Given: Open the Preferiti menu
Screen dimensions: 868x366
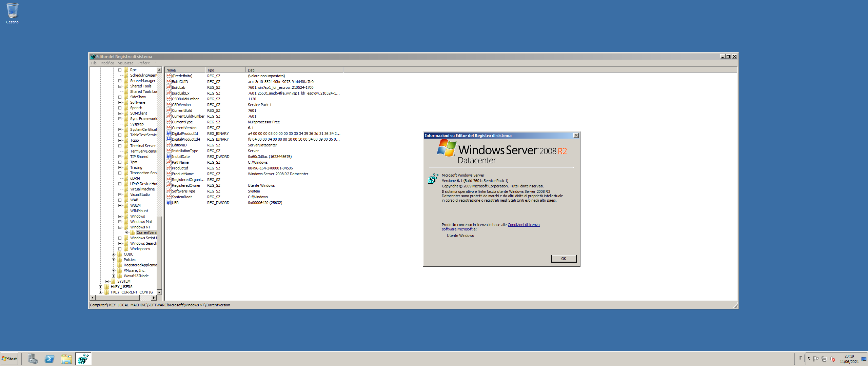Looking at the screenshot, I should 144,63.
